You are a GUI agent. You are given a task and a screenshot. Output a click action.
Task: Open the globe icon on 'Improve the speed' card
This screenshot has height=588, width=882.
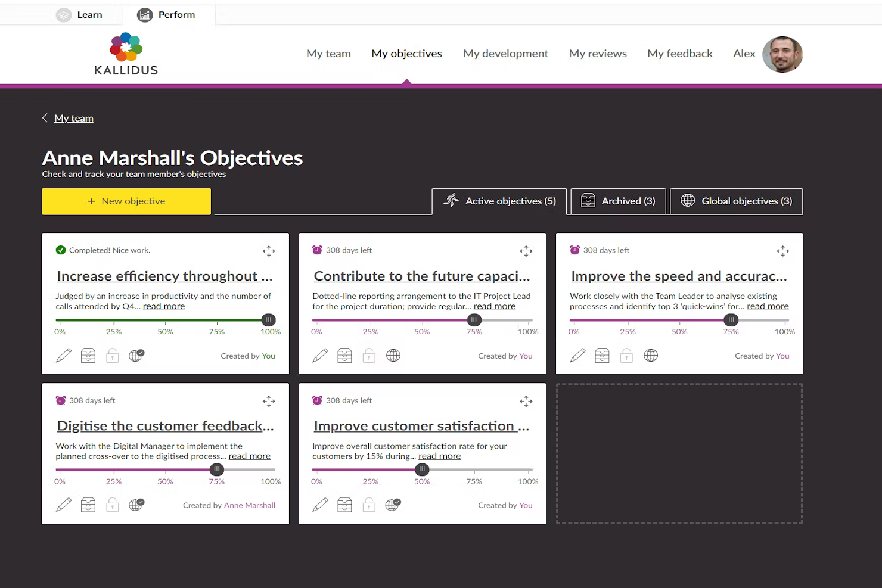651,355
